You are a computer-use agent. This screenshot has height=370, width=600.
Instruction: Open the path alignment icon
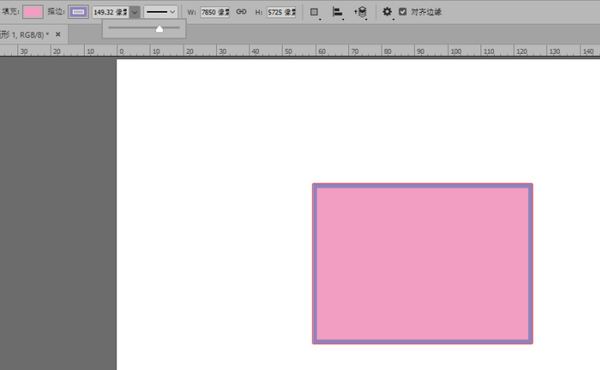[x=337, y=12]
